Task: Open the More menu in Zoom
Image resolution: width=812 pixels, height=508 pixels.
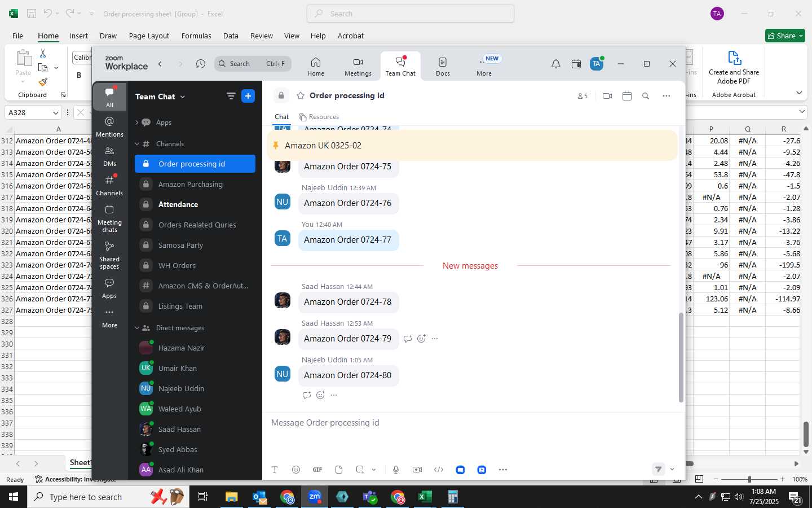Action: 484,67
